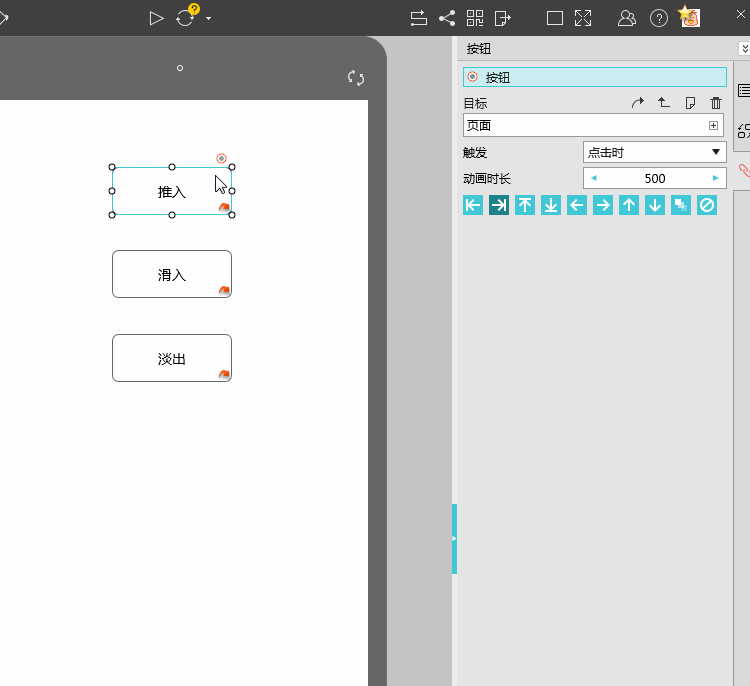Click the avatar with the star badge
Viewport: 750px width, 686px height.
point(689,16)
